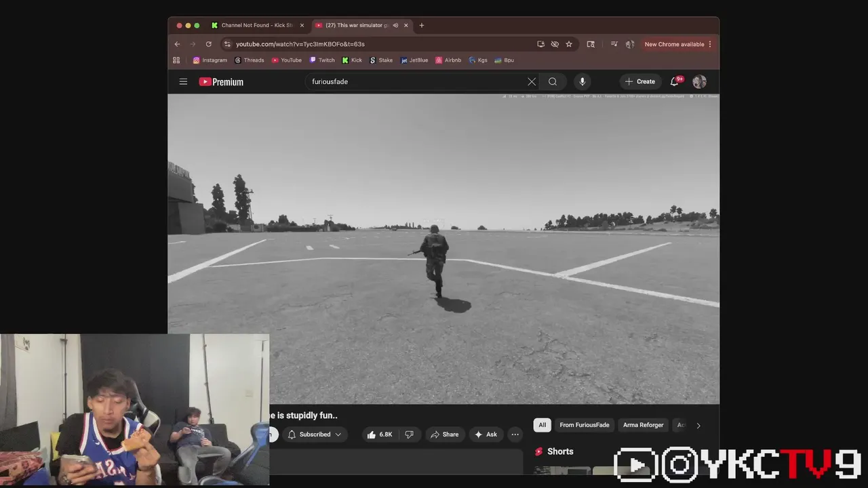Image resolution: width=868 pixels, height=488 pixels.
Task: Open the Stake bookmark
Action: [381, 60]
